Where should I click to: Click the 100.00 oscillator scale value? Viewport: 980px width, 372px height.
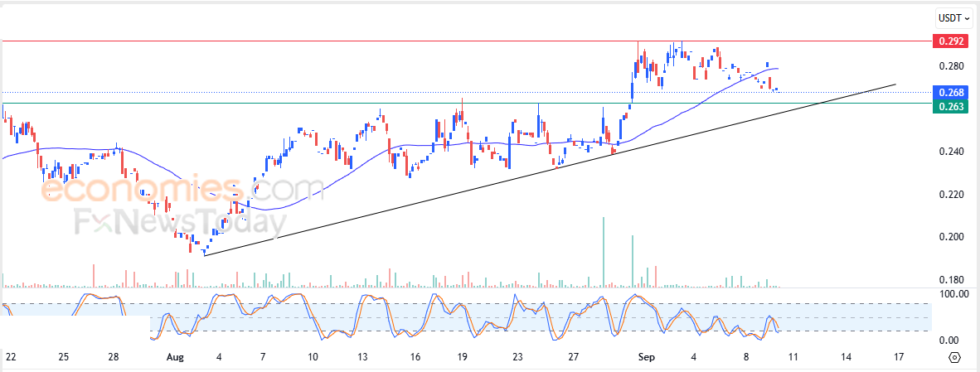click(953, 293)
